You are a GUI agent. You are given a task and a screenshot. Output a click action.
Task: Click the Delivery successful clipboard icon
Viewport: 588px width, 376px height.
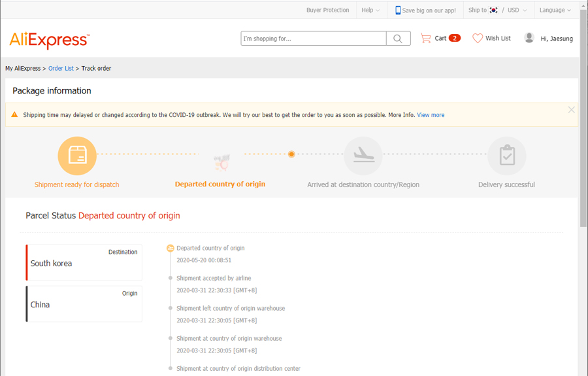tap(506, 156)
